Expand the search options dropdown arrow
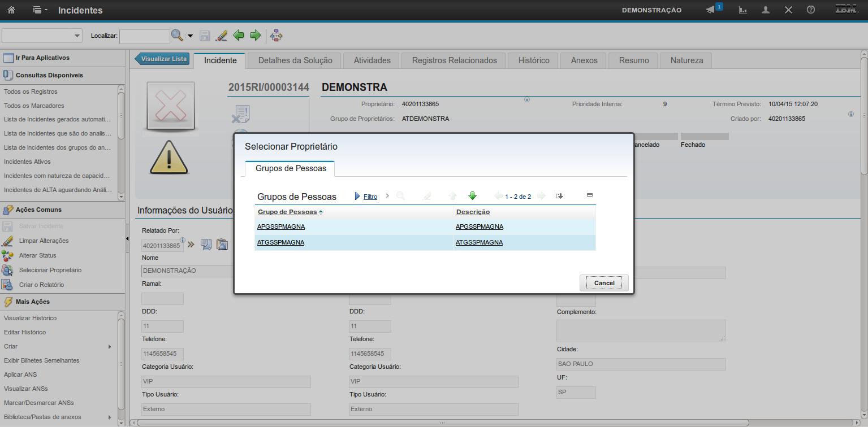868x427 pixels. coord(190,36)
